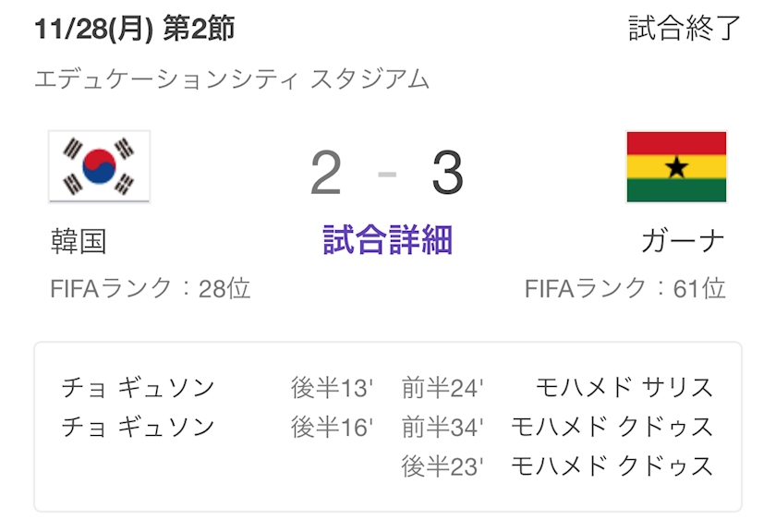Click the South Korea flag icon

tap(99, 166)
